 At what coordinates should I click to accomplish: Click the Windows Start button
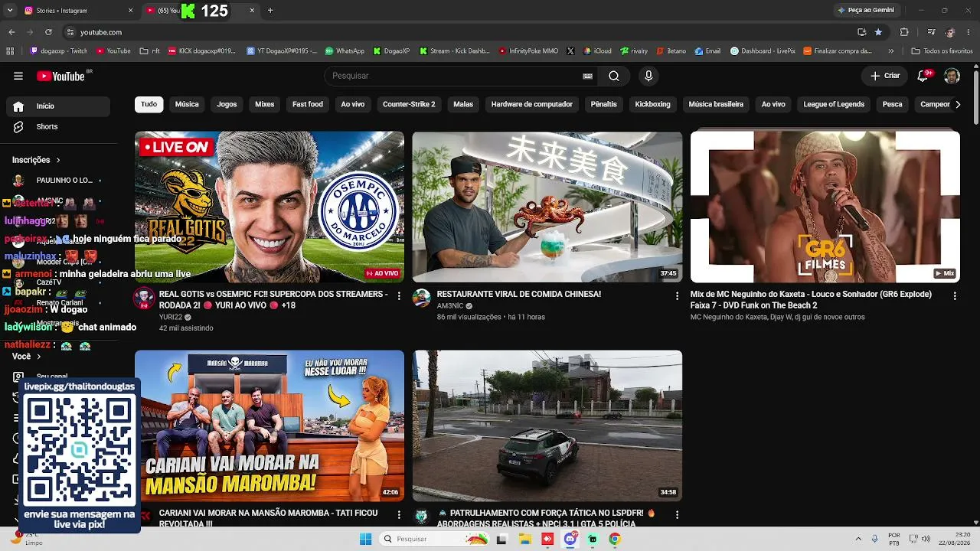click(x=365, y=539)
